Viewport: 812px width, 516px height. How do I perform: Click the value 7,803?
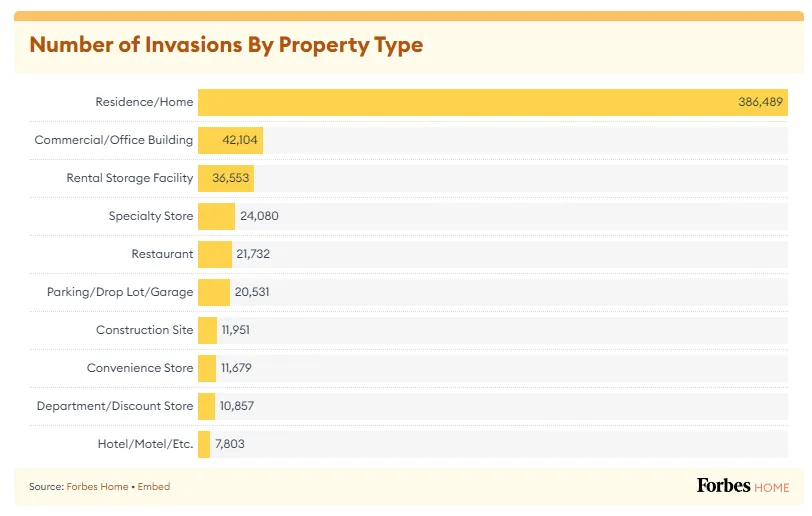click(229, 444)
